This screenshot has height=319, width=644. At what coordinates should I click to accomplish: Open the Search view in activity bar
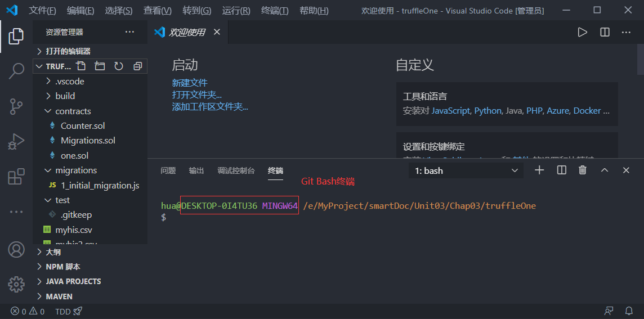[x=16, y=71]
